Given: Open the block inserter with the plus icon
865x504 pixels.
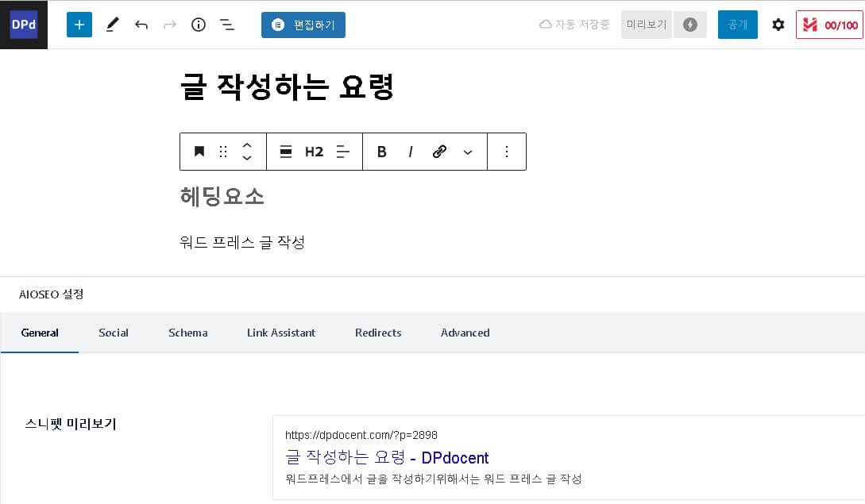Looking at the screenshot, I should click(79, 25).
